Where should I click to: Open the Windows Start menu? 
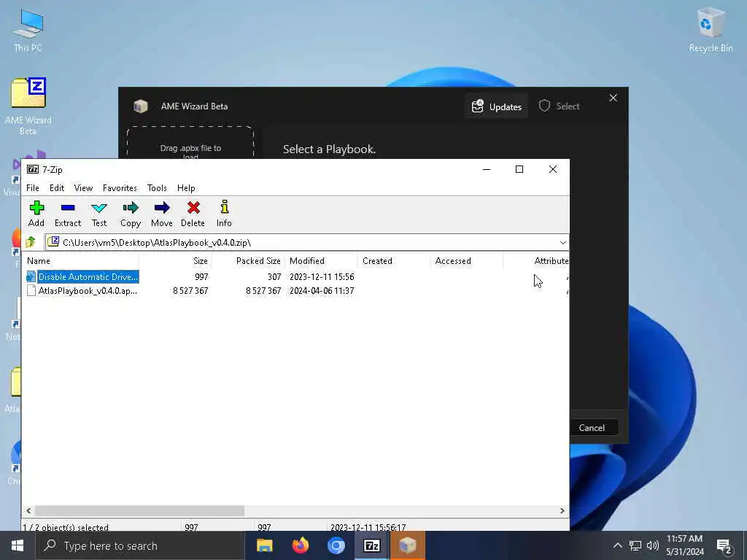point(18,545)
